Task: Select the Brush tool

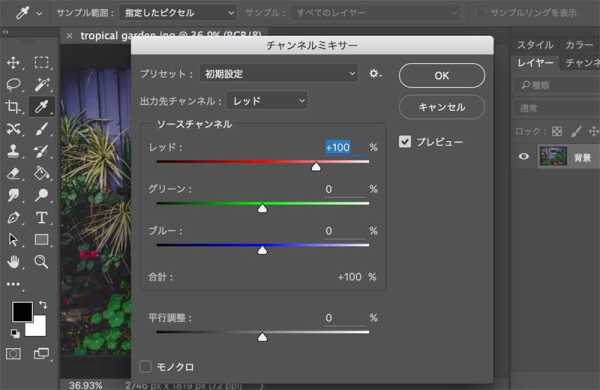Action: point(41,129)
